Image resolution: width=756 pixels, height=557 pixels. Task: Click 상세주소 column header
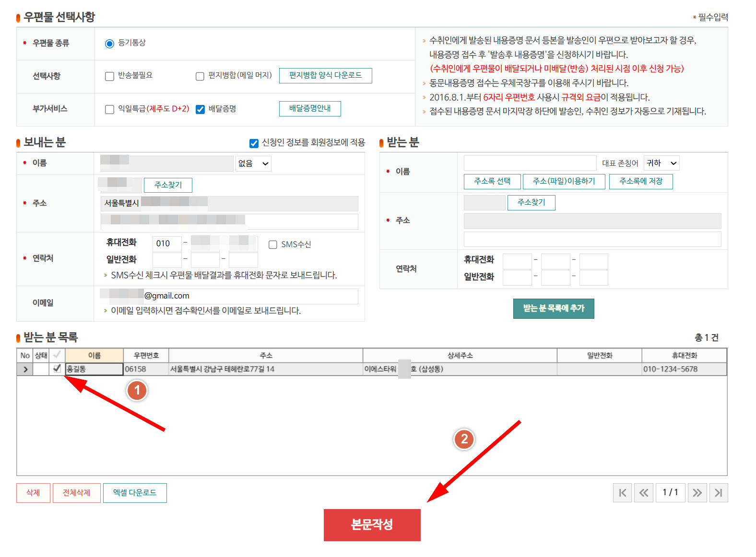[460, 355]
